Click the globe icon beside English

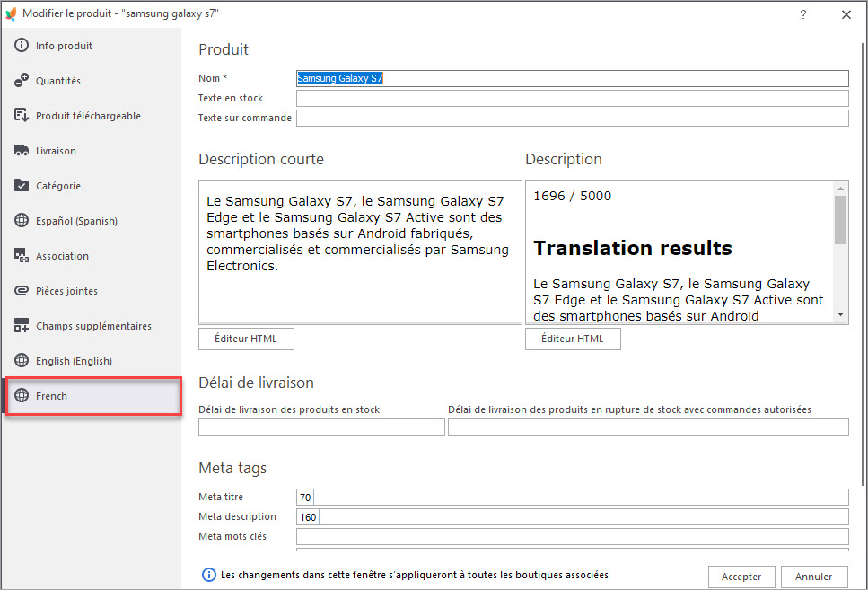coord(22,361)
